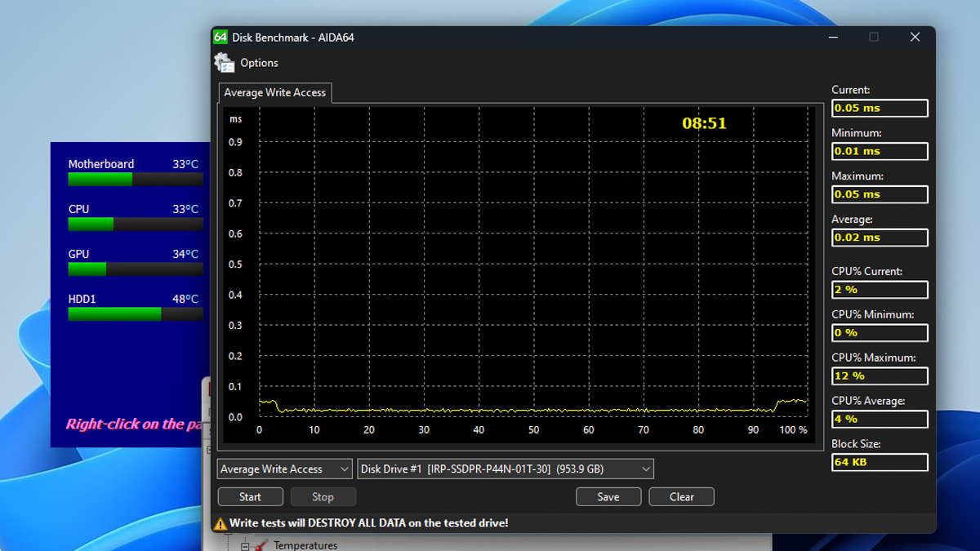Click the Current 0.05 ms field
This screenshot has width=980, height=551.
(x=880, y=108)
